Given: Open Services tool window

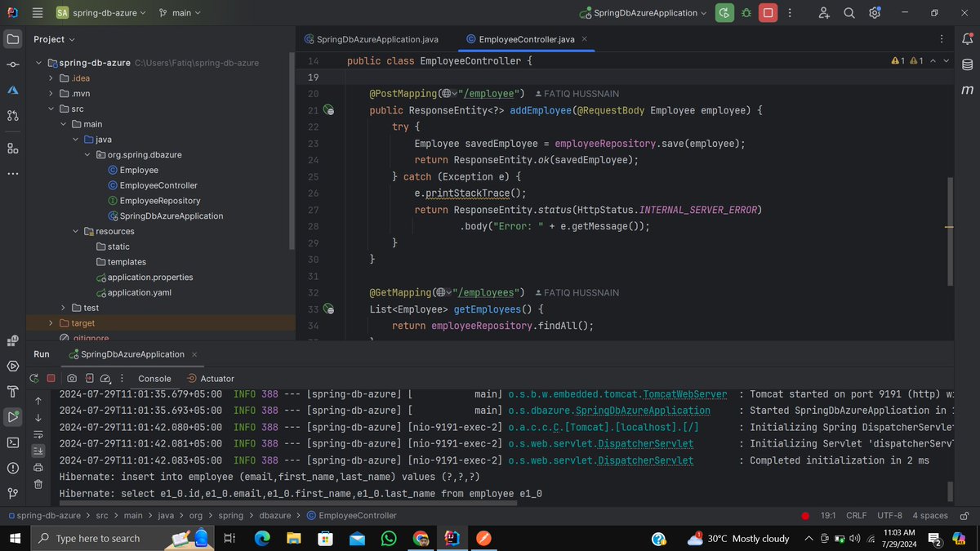Looking at the screenshot, I should coord(13,366).
